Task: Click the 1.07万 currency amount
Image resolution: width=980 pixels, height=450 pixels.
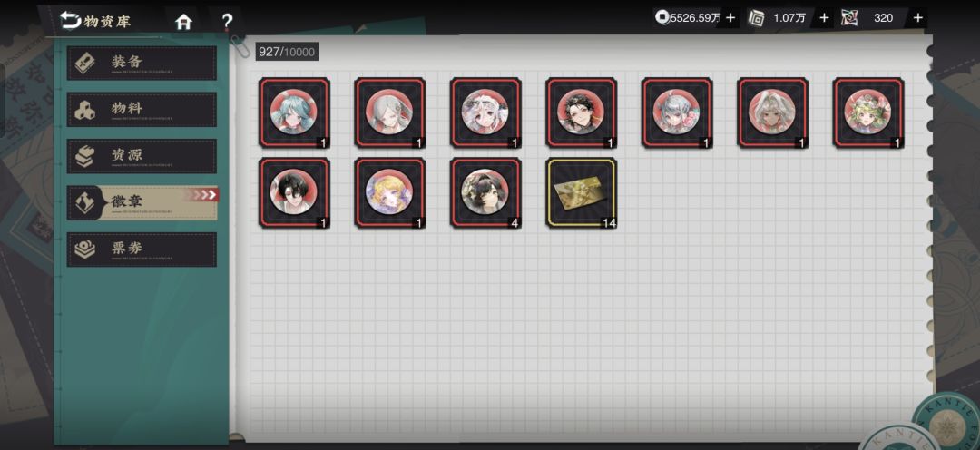Action: click(x=789, y=18)
